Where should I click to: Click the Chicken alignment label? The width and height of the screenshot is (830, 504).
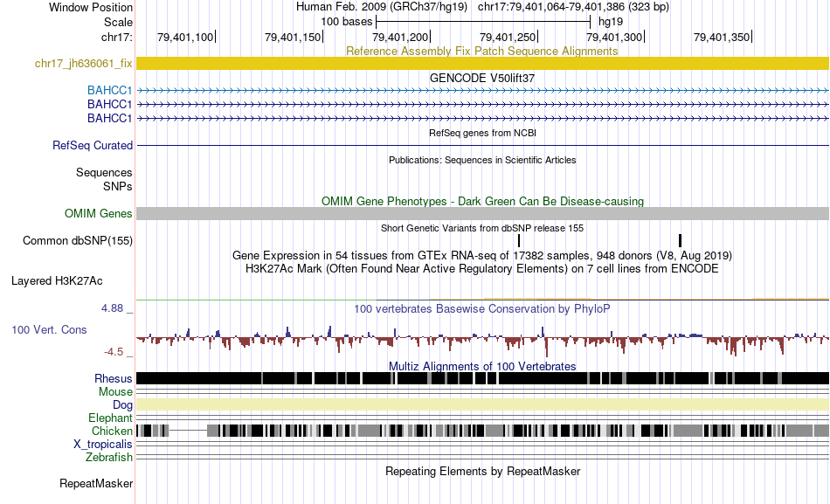pos(112,431)
